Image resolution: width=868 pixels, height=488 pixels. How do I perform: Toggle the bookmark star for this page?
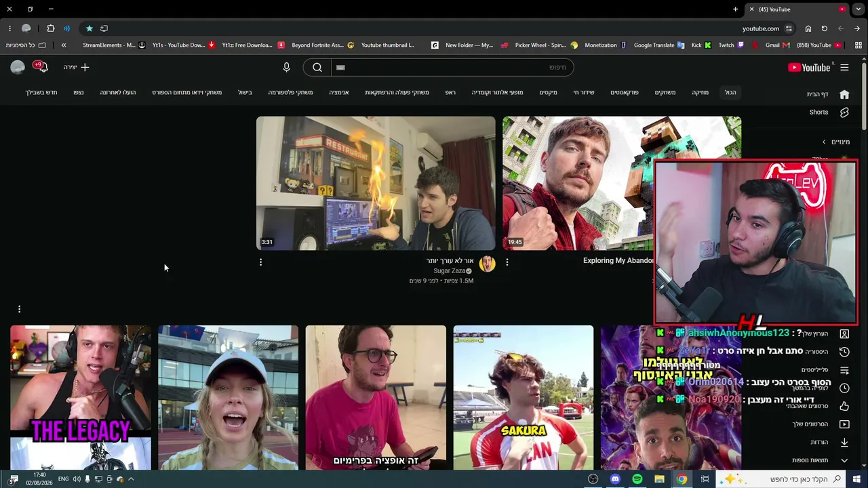coord(89,28)
